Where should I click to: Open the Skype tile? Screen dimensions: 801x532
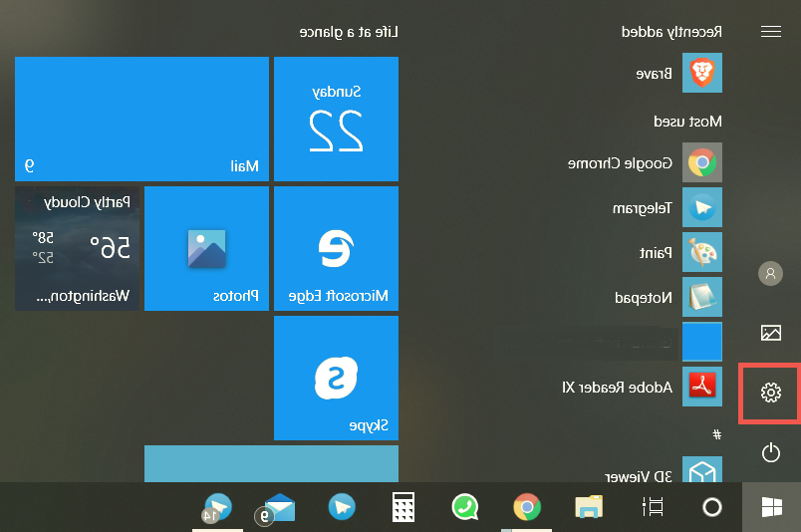click(x=336, y=378)
